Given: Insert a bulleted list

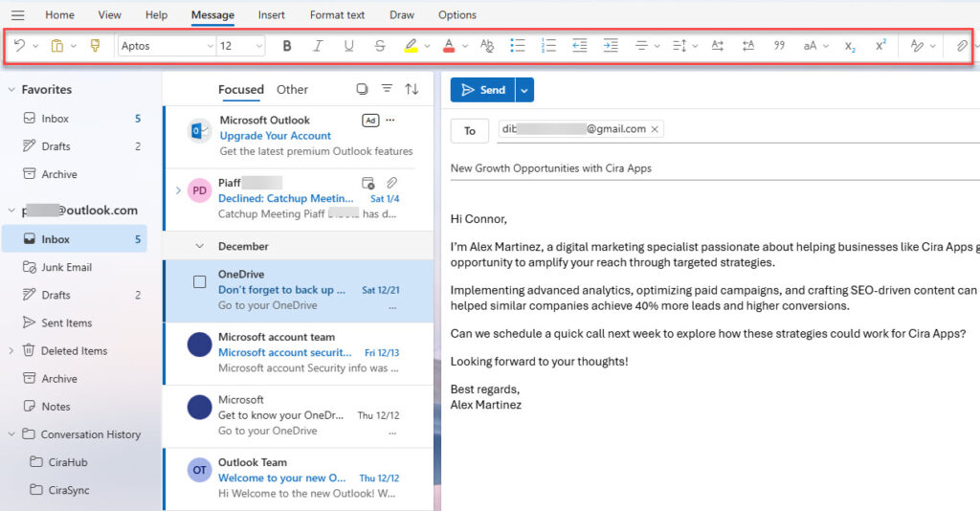Looking at the screenshot, I should point(518,45).
